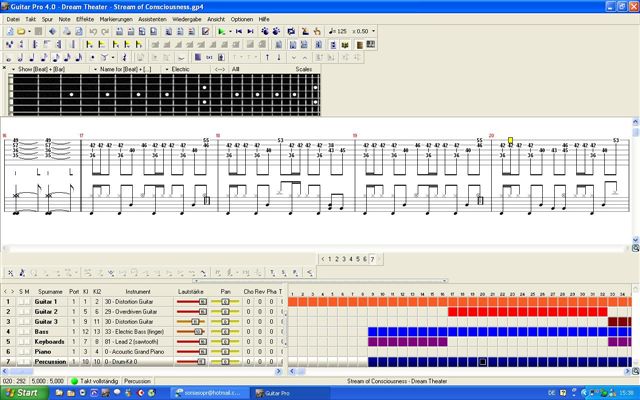The width and height of the screenshot is (640, 400).
Task: Toggle Solo for Guitar 1 track
Action: click(21, 302)
